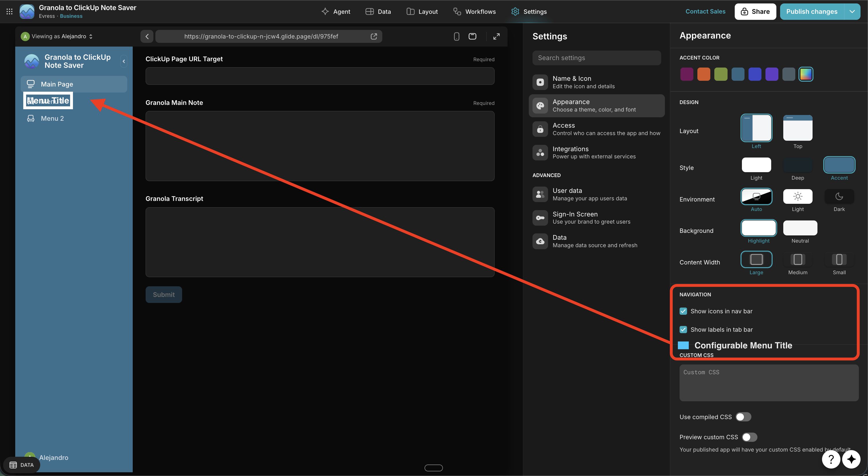Expand the Publish changes dropdown arrow
The image size is (868, 476).
(852, 11)
